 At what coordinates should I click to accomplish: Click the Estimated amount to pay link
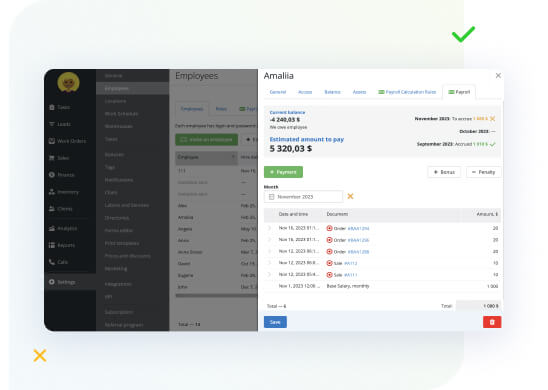(x=307, y=139)
